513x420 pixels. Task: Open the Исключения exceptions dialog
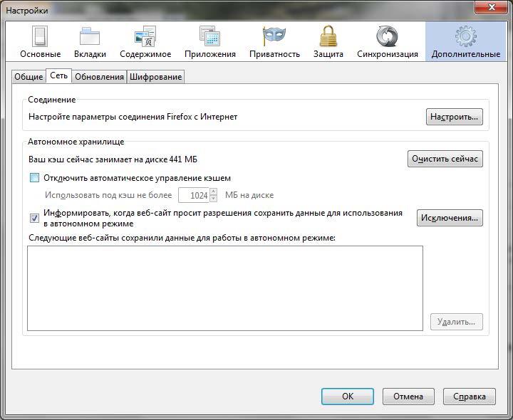(450, 218)
